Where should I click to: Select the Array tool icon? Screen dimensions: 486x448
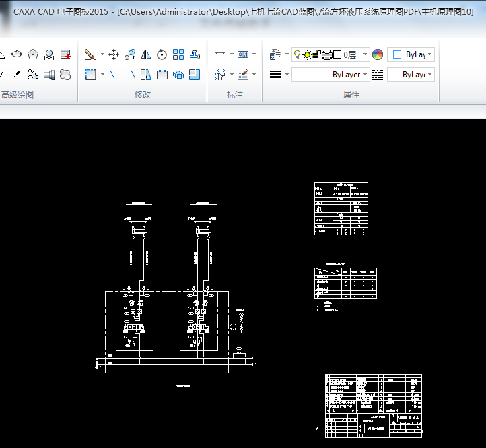click(178, 54)
